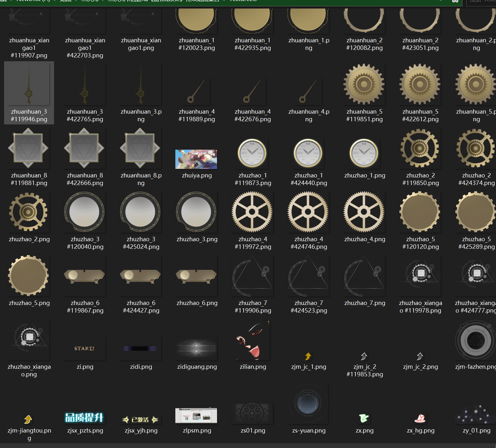Select spoked gear zhuzhao_4 #424746.png
Image resolution: width=496 pixels, height=448 pixels.
point(308,212)
